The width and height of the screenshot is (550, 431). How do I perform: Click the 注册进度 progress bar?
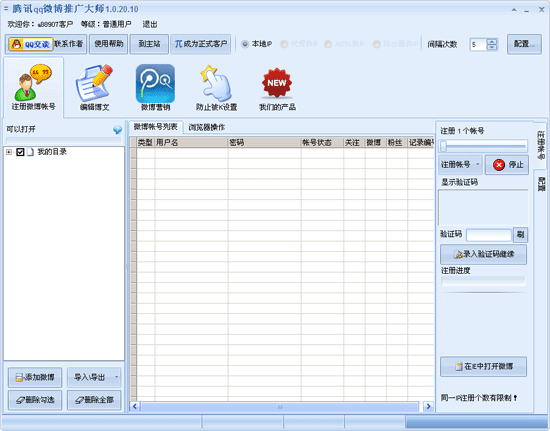483,281
